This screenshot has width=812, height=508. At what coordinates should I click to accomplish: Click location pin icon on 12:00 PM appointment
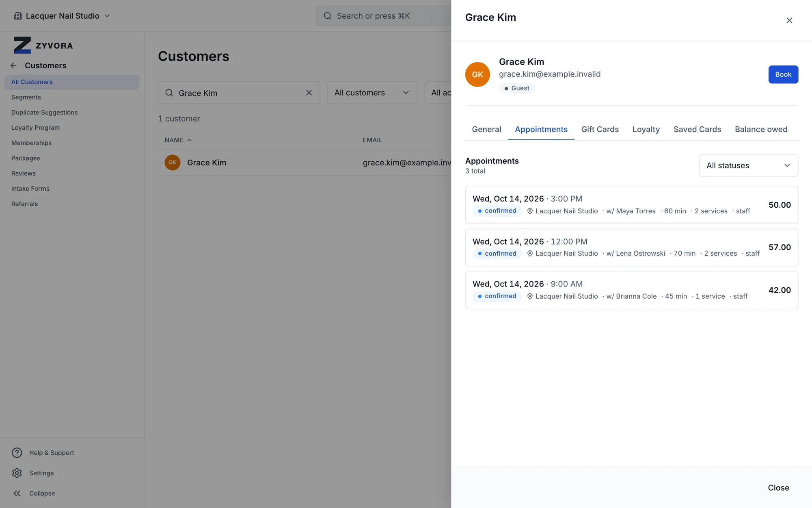tap(530, 254)
